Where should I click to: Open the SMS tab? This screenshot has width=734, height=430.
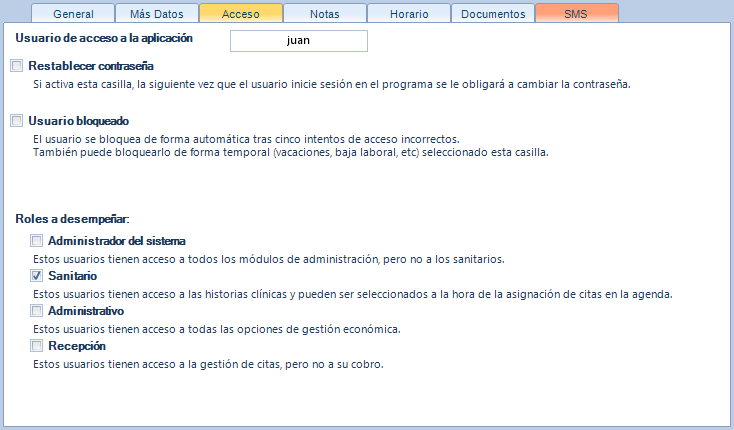[x=576, y=14]
